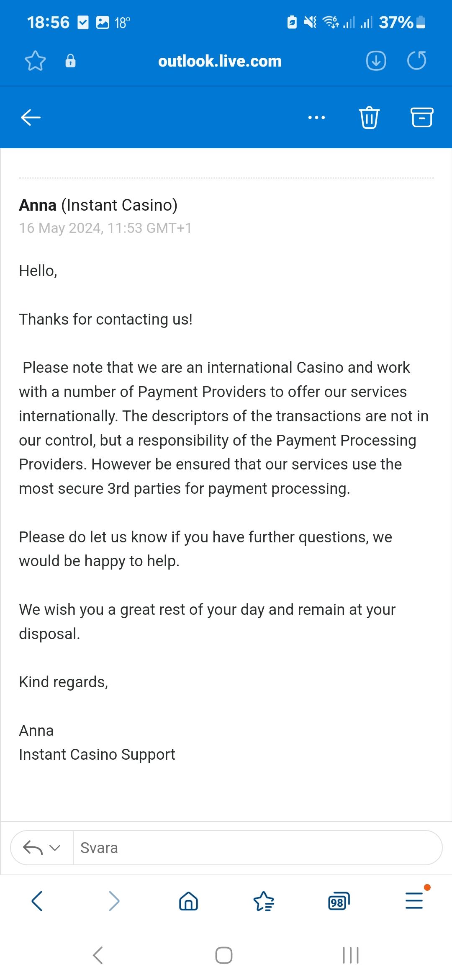
Task: Tap the outlook.live.com address bar
Action: pos(220,61)
